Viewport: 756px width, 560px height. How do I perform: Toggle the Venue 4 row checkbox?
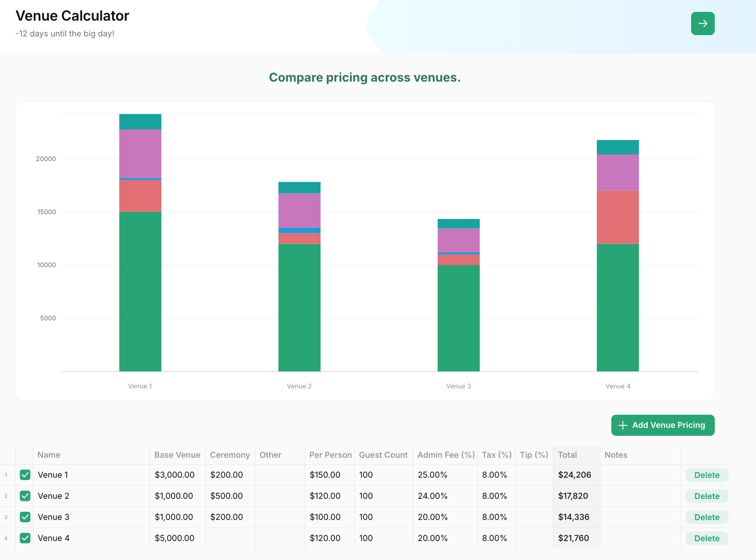25,538
